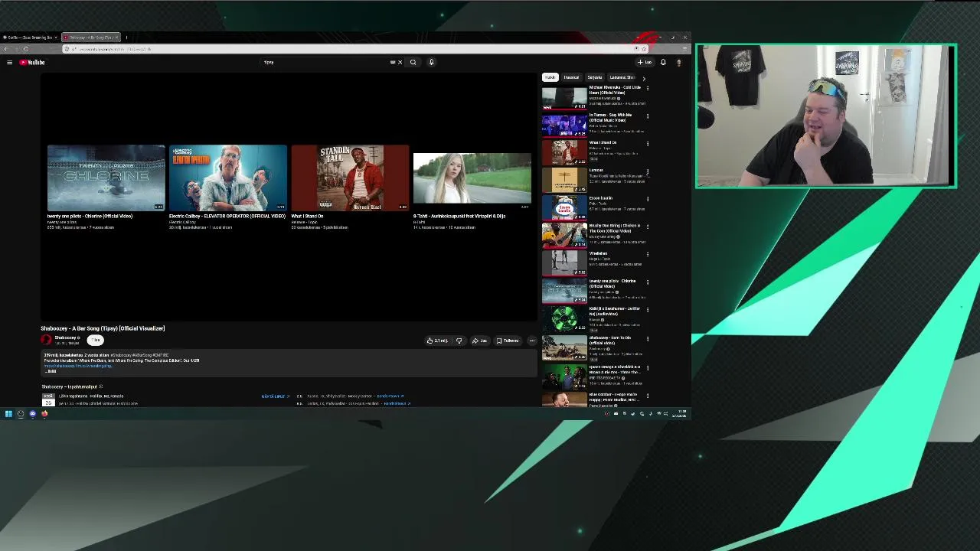Click the video title Shaboozey A Bar Song

click(103, 328)
